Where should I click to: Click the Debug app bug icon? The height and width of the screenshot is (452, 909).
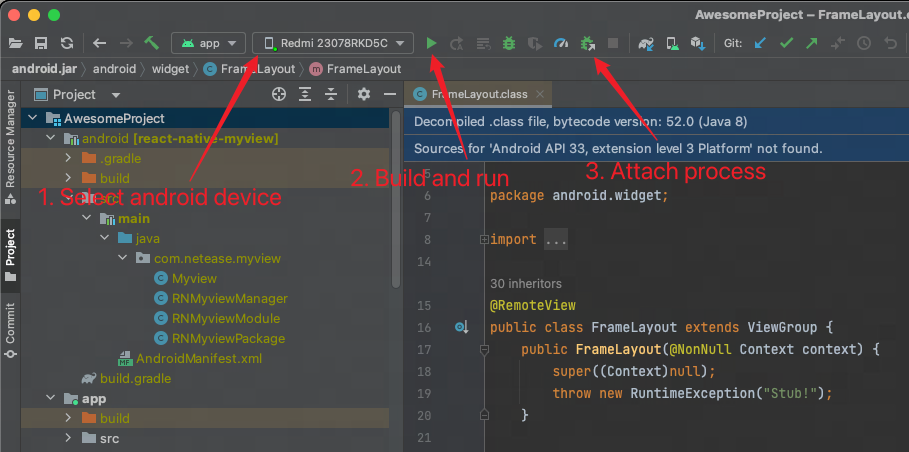point(509,43)
